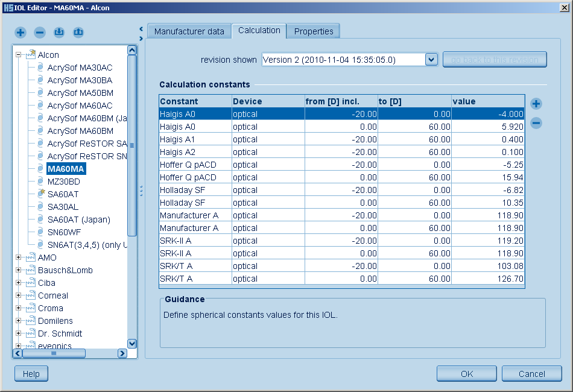Click the tree's horizontal scrollbar thumb
Image resolution: width=573 pixels, height=392 pixels.
[54, 353]
